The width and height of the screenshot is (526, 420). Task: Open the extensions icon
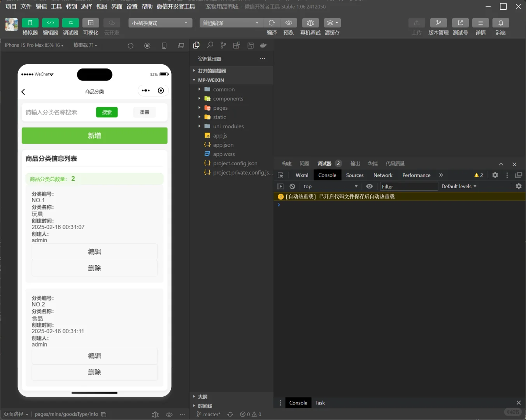[237, 45]
